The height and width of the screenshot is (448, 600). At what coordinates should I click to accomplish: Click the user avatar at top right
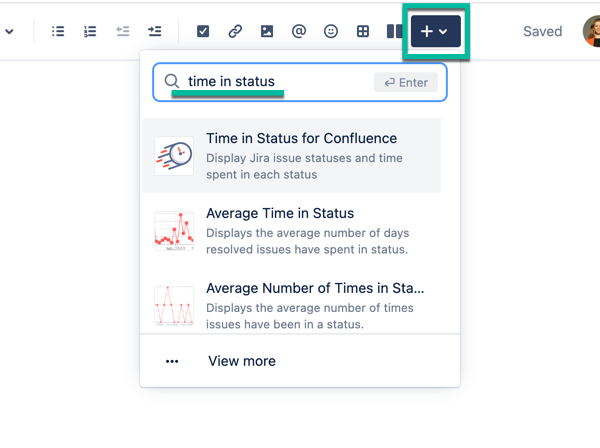[x=592, y=31]
